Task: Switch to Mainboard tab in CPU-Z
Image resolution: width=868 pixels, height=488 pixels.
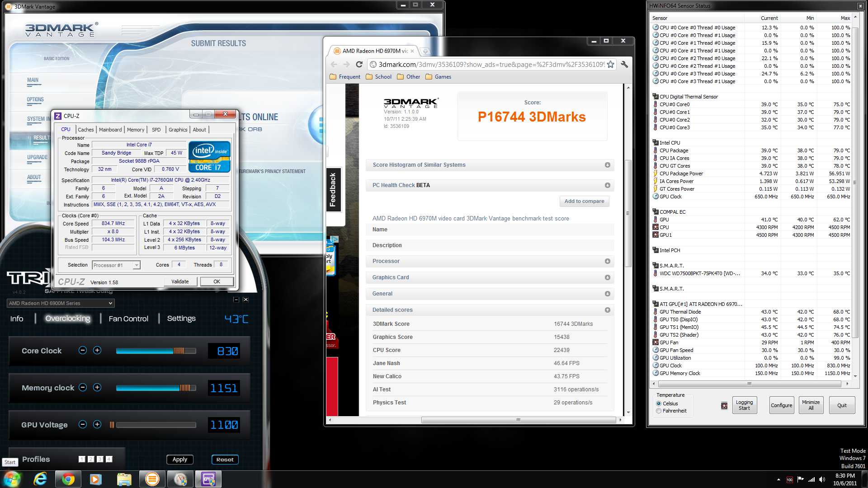Action: point(110,130)
